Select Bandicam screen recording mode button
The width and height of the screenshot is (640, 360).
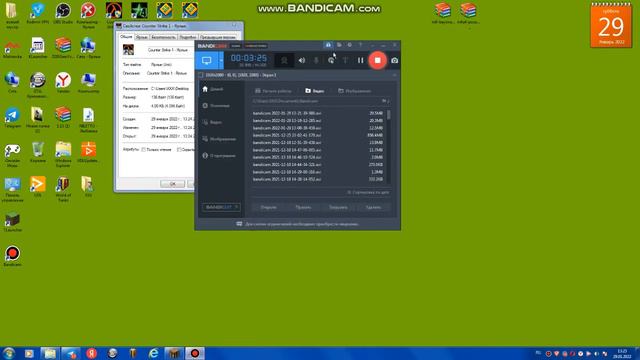(x=207, y=60)
